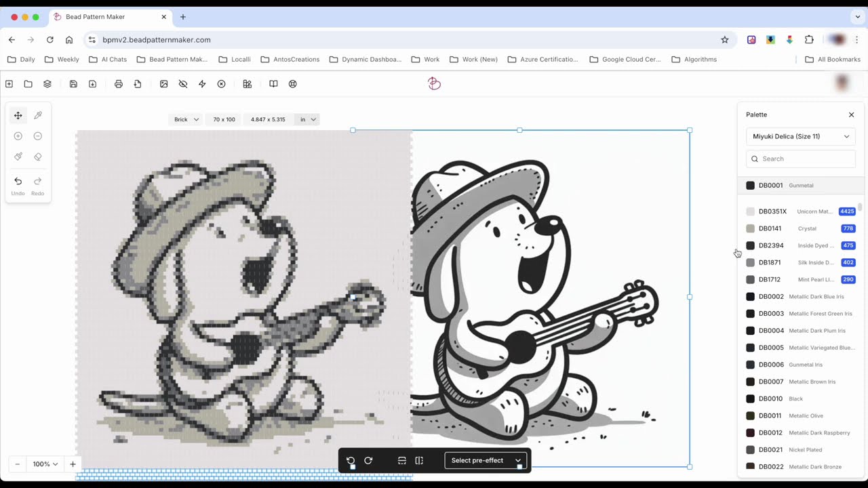Select DB0003 Metallic Forest Green Iris
Image resolution: width=868 pixels, height=488 pixels.
[801, 313]
